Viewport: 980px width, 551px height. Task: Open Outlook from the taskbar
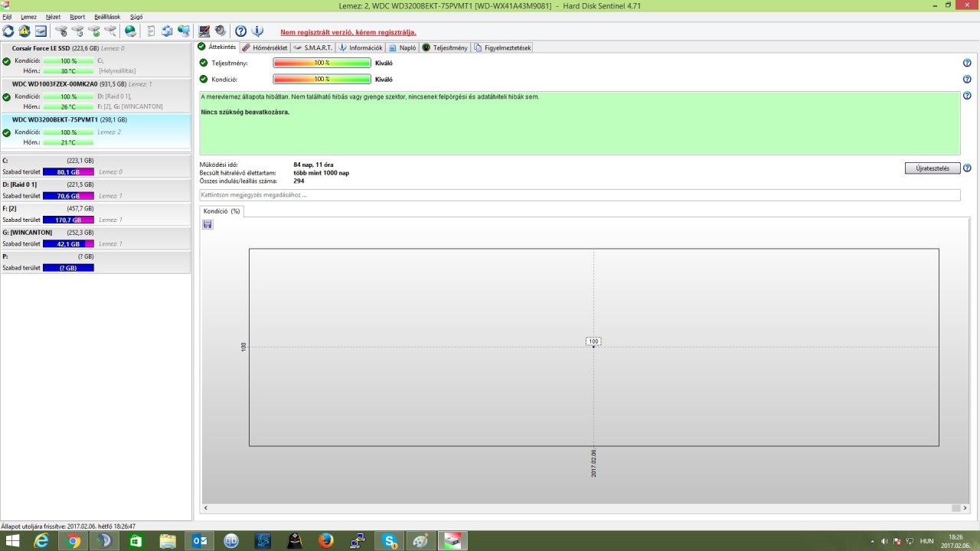199,541
